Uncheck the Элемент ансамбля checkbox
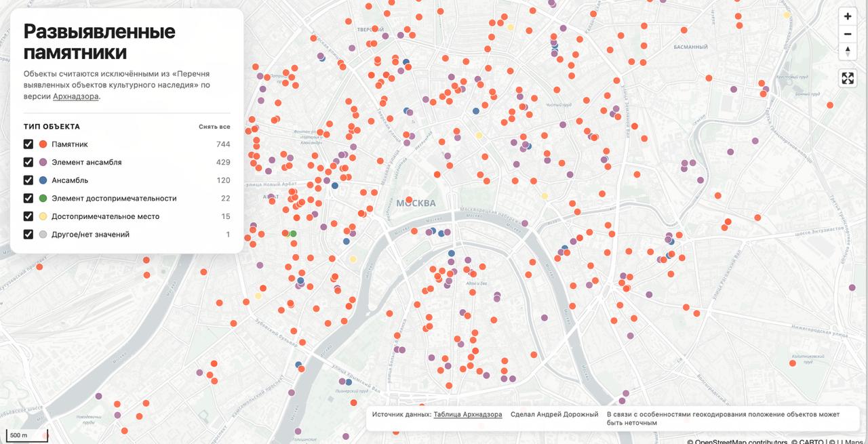 [x=28, y=162]
